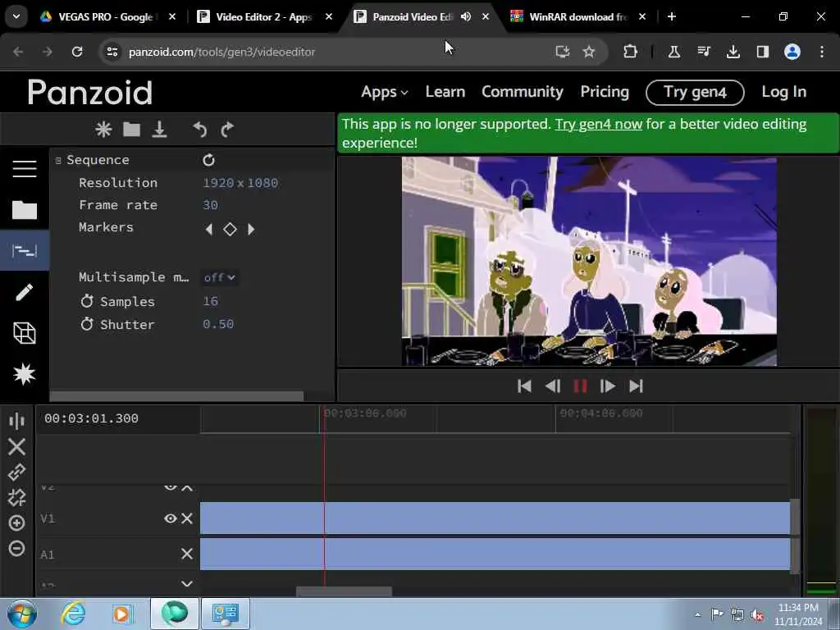The image size is (840, 630).
Task: Open the Learn page
Action: tap(445, 92)
